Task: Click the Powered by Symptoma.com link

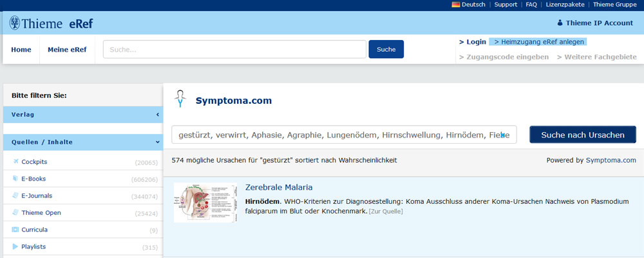Action: [611, 161]
